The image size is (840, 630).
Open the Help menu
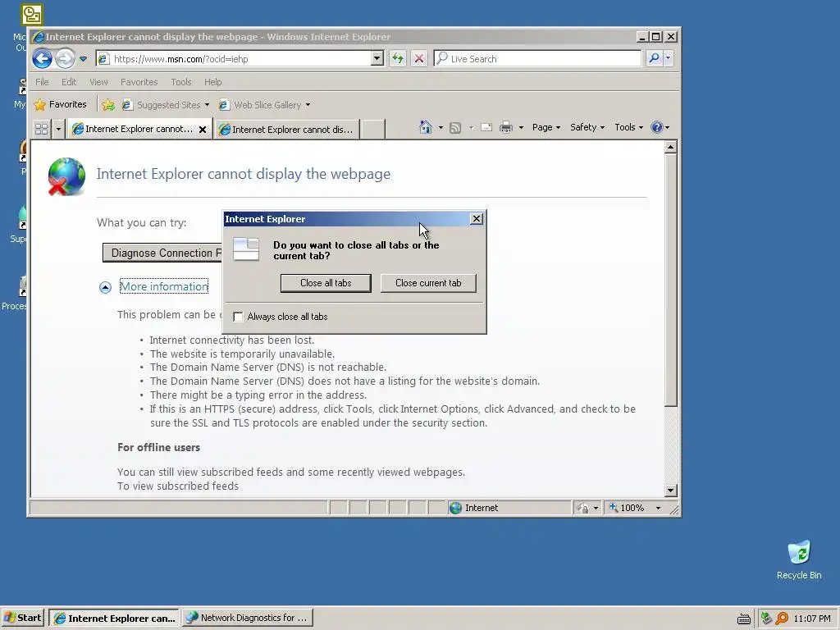point(212,82)
